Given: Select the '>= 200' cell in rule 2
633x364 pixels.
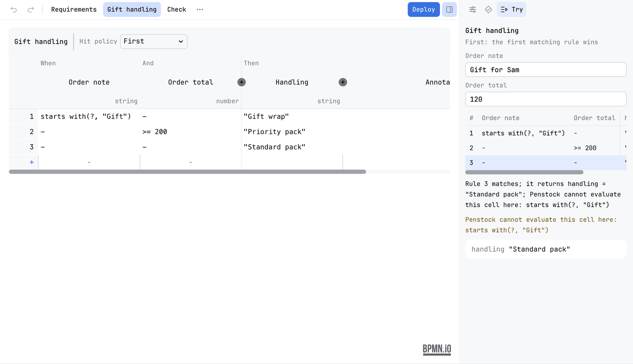Looking at the screenshot, I should tap(190, 132).
